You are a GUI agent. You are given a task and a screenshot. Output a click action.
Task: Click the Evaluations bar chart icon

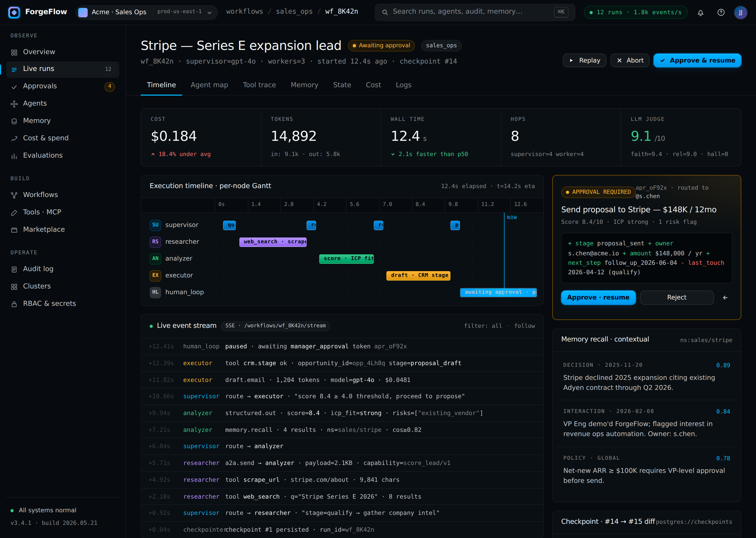[14, 156]
